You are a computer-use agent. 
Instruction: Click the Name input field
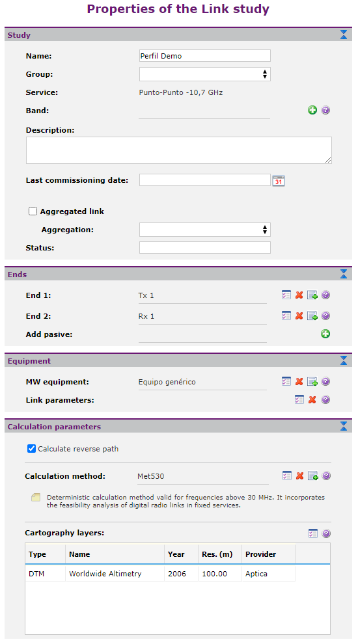pos(204,55)
